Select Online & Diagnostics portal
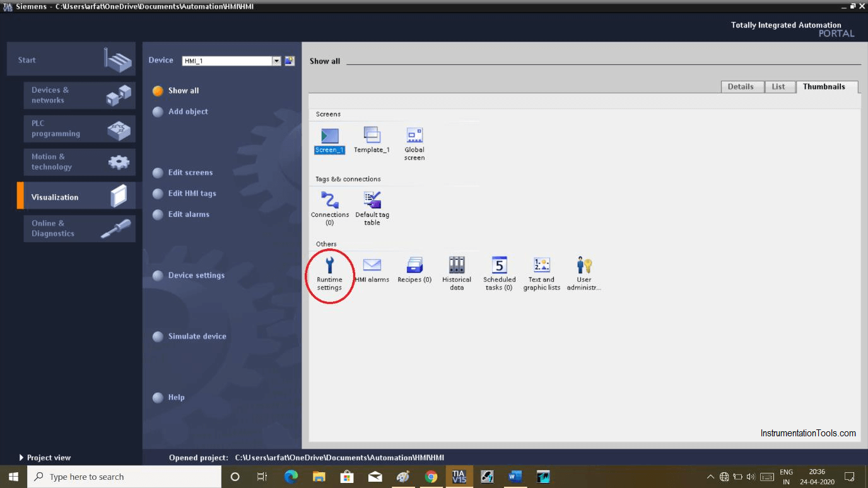This screenshot has width=868, height=488. click(x=79, y=228)
